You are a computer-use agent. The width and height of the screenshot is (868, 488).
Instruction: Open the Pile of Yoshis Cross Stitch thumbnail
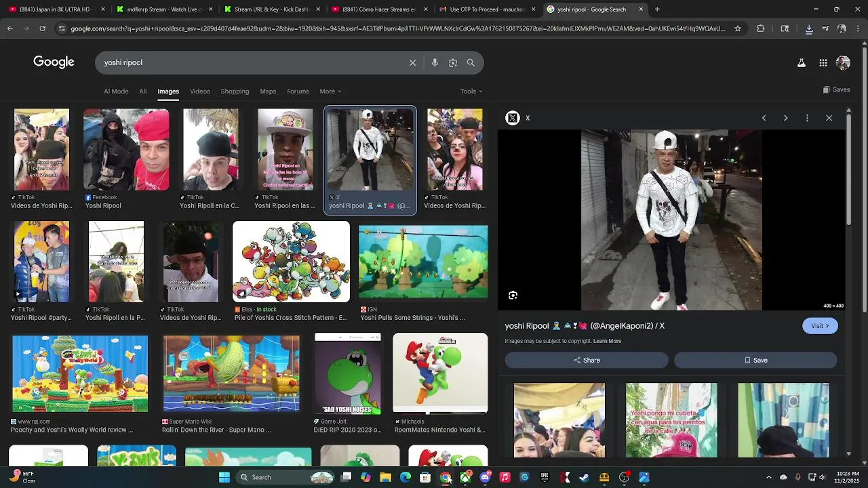point(291,262)
